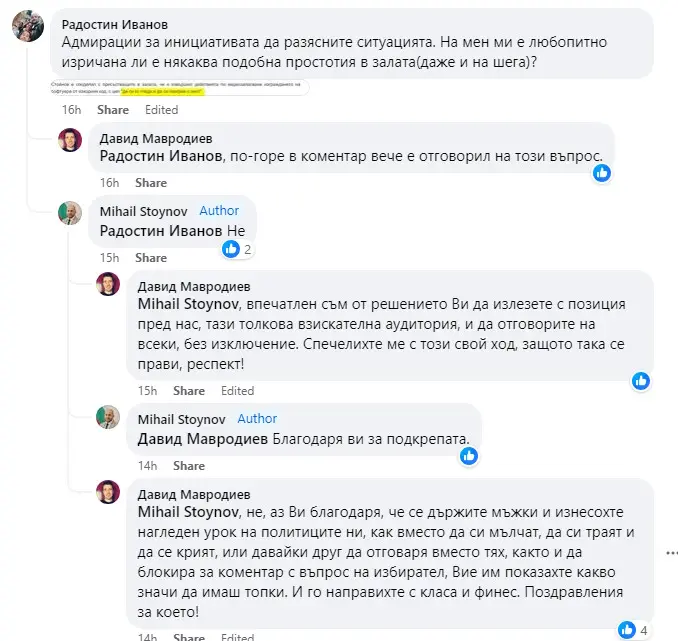Open the 16h timestamp under the top comment
Viewport: 678px width, 641px height.
[x=70, y=110]
